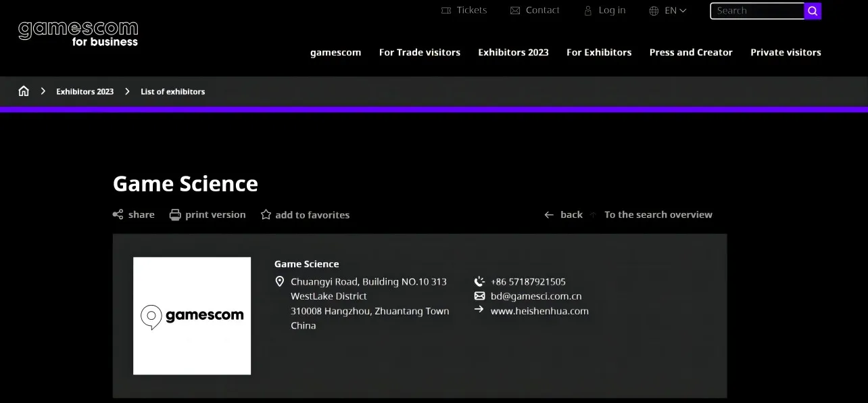Click the back link text

[571, 214]
